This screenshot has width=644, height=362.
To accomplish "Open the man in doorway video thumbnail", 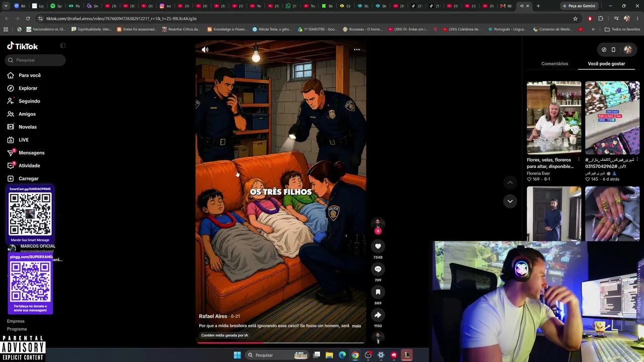I will (x=554, y=214).
